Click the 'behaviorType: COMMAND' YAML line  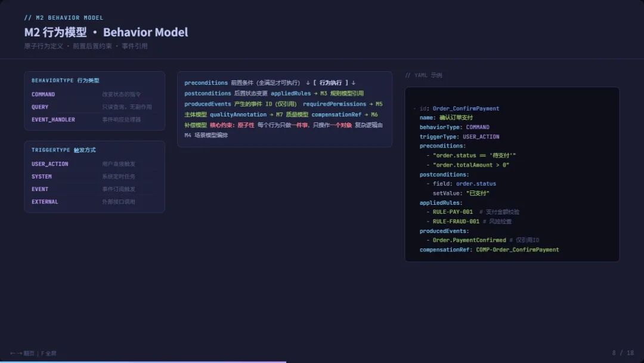coord(454,127)
